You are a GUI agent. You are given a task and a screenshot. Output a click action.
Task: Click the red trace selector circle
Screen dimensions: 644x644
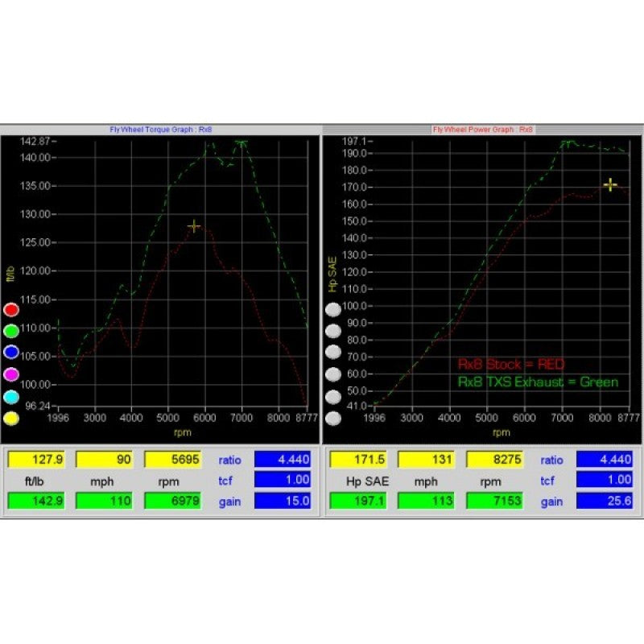[11, 309]
